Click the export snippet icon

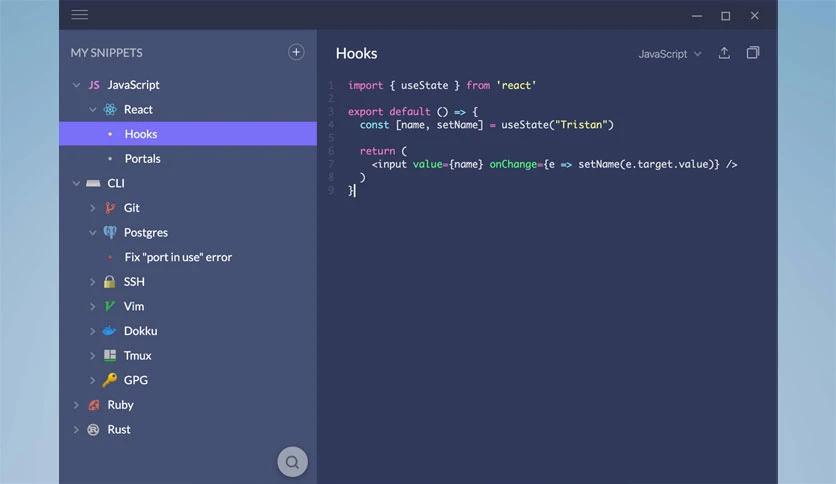click(725, 53)
